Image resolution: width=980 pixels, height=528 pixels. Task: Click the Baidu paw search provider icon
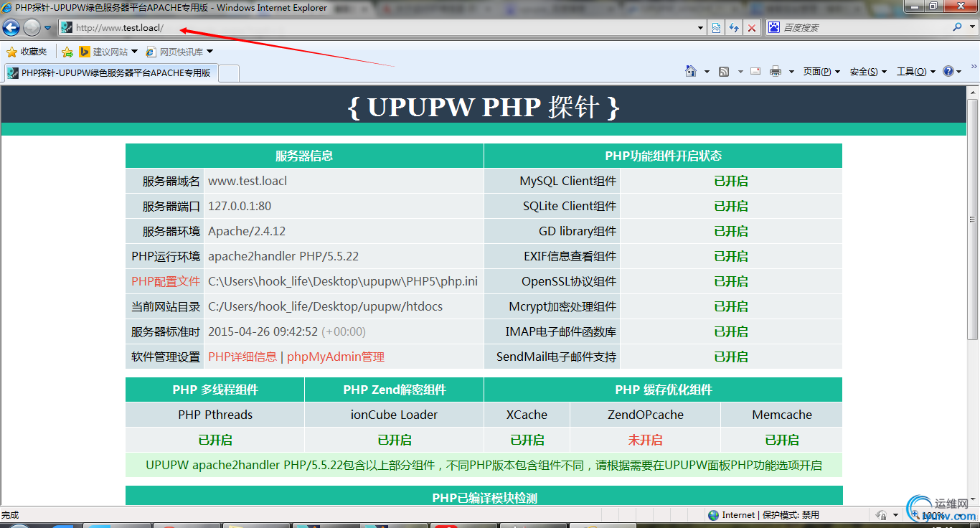click(774, 27)
